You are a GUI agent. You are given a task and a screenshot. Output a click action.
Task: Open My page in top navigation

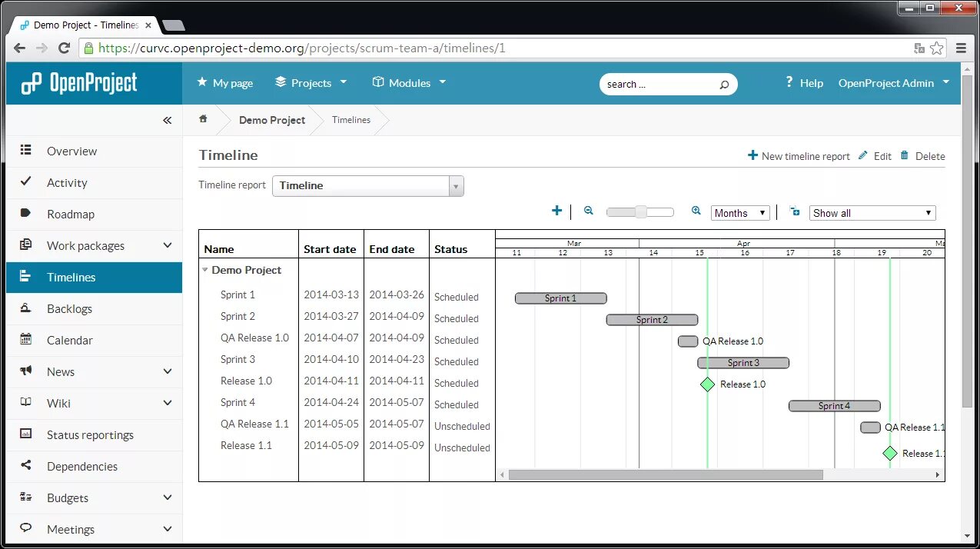point(225,82)
